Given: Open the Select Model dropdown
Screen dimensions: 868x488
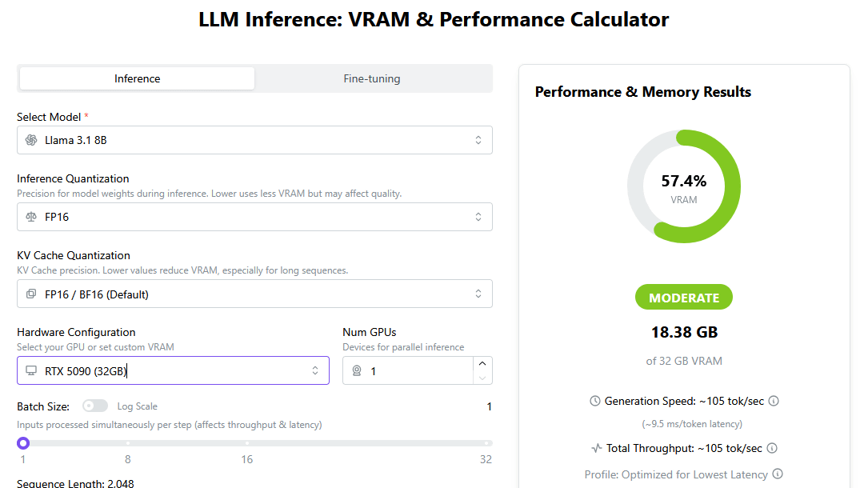Looking at the screenshot, I should 254,140.
